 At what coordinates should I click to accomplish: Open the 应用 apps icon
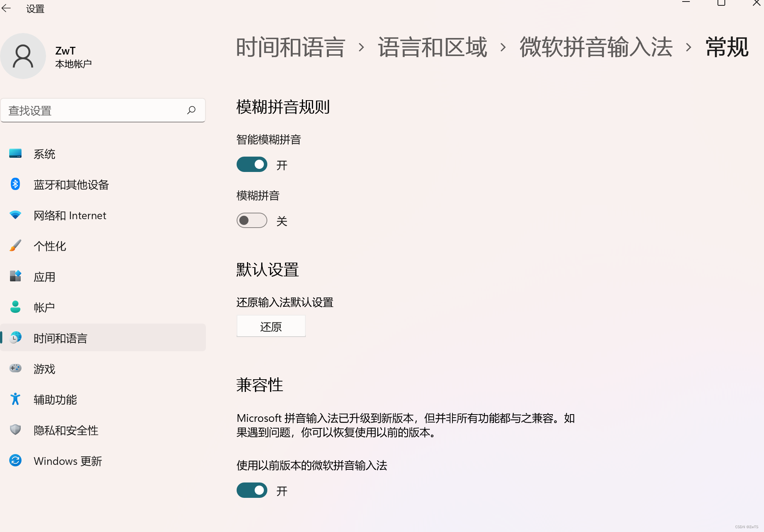pos(15,276)
